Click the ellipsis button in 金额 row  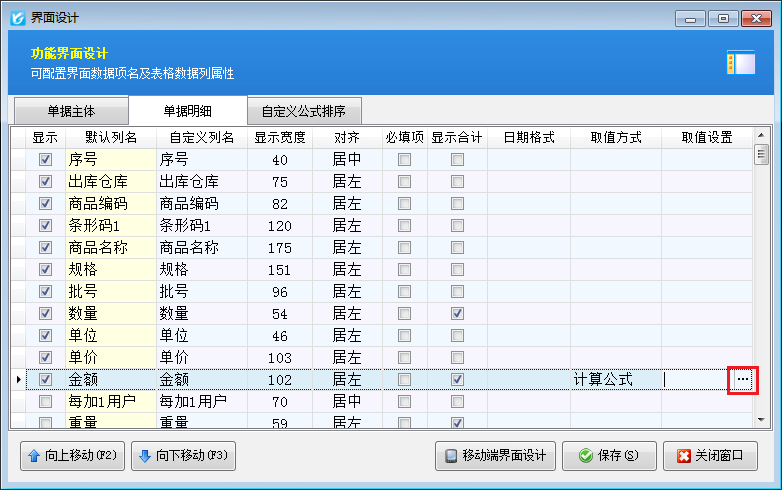point(742,380)
